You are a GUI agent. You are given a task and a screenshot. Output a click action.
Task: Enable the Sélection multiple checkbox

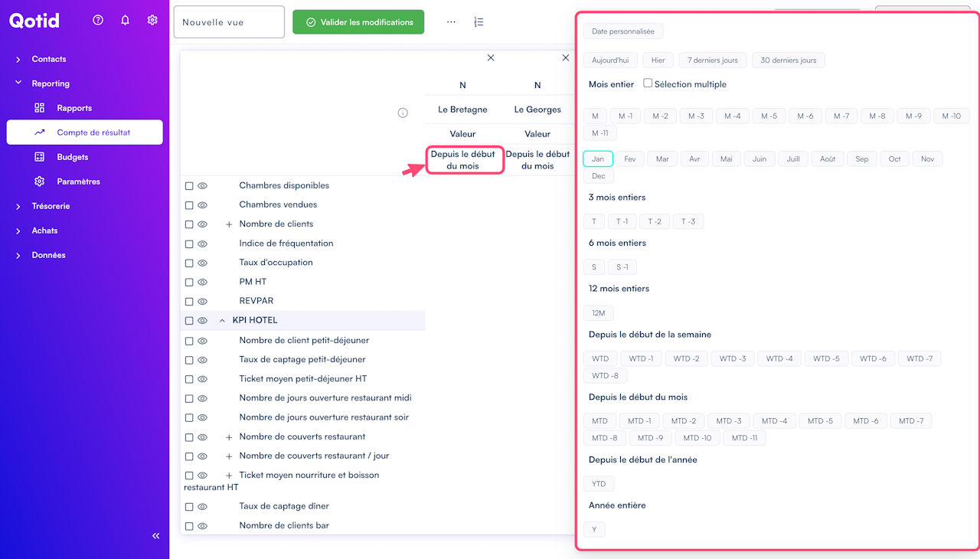click(648, 83)
